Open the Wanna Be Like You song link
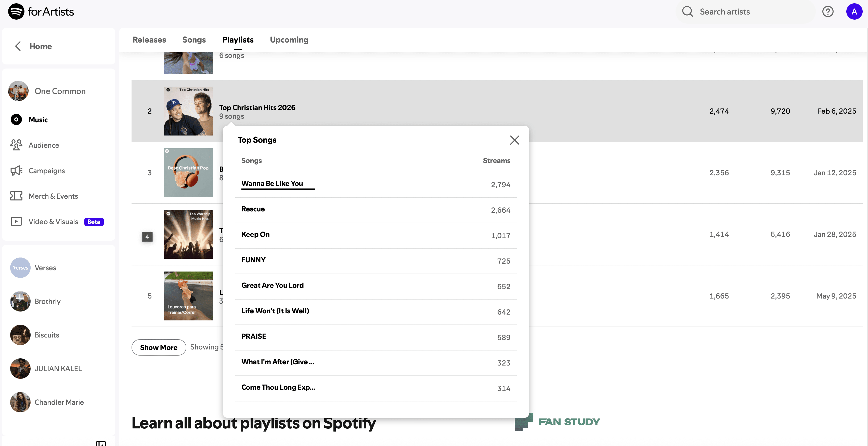Screen dimensions: 868x446 [272, 183]
